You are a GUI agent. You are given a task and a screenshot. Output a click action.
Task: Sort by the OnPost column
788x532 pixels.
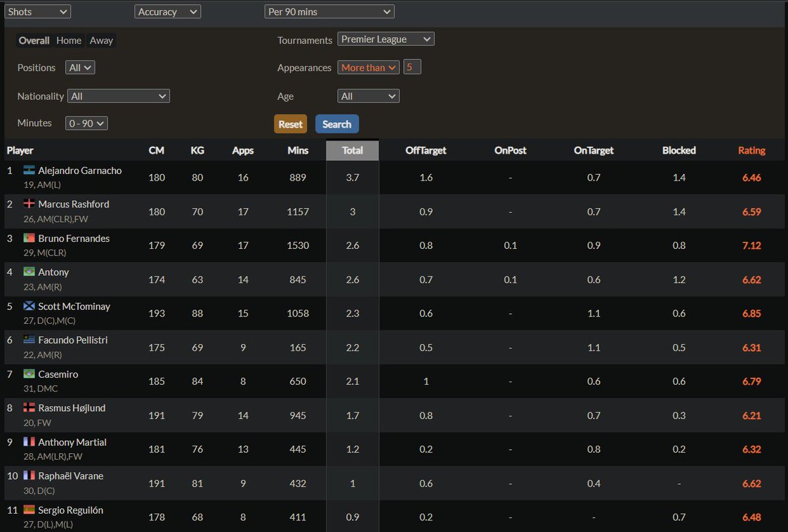pos(510,150)
